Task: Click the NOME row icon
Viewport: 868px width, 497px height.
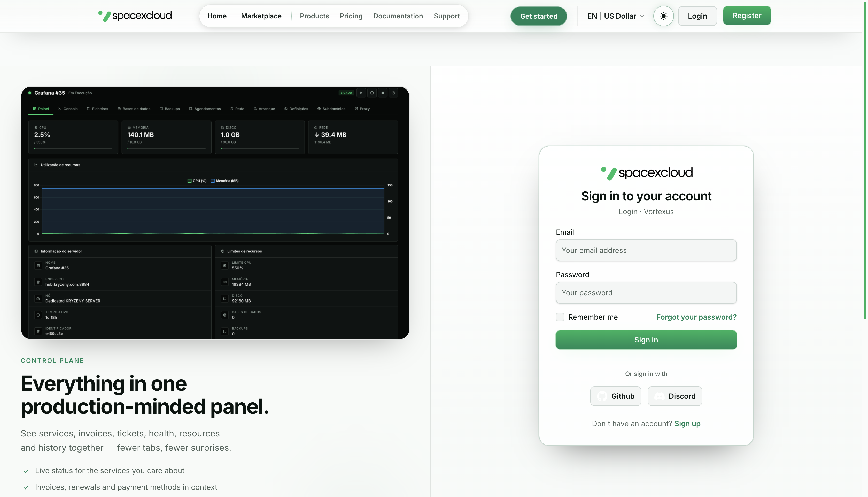Action: tap(38, 266)
